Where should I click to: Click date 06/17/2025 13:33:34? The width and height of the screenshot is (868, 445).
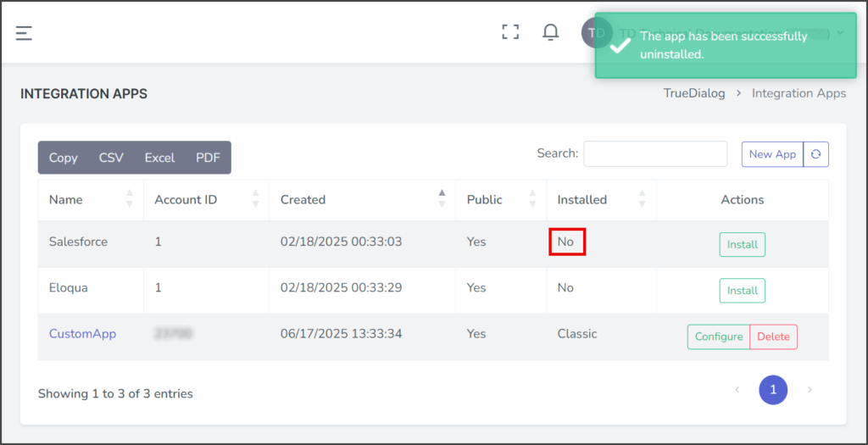click(x=341, y=334)
